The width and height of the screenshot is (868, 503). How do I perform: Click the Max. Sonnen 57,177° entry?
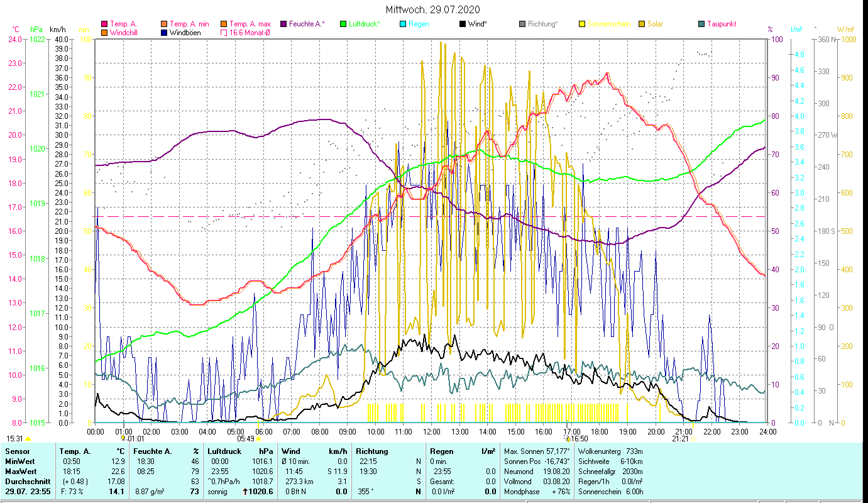(537, 451)
